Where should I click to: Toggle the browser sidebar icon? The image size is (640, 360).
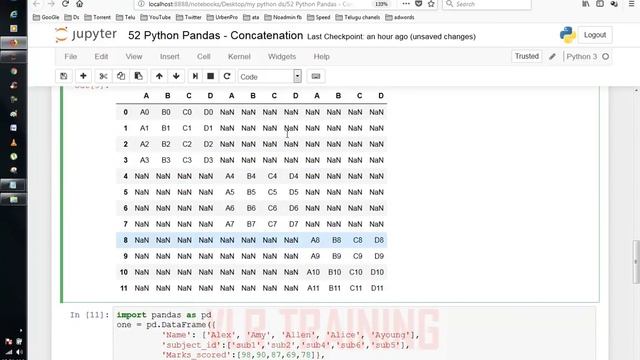(600, 4)
